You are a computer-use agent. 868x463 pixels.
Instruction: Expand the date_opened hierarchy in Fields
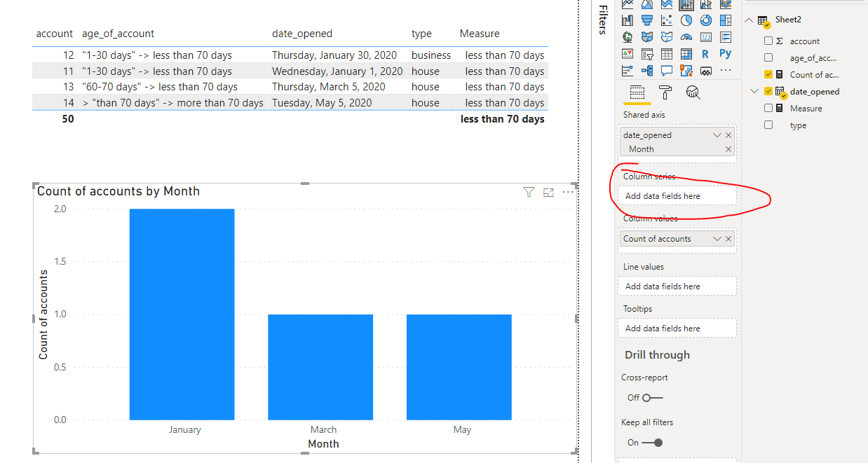[754, 91]
